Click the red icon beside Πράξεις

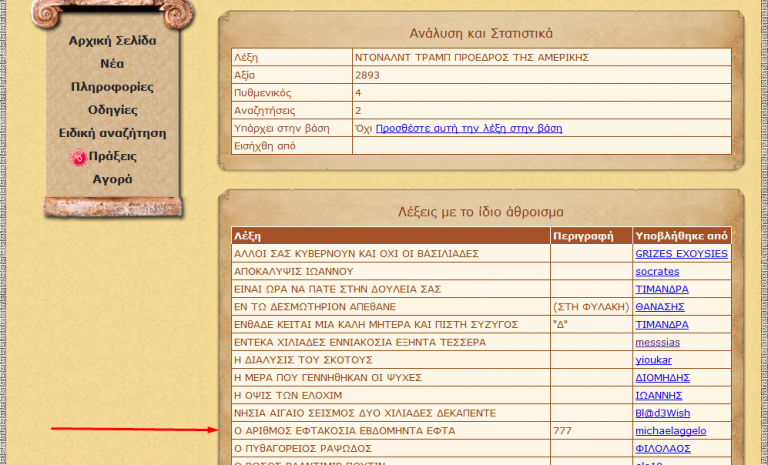point(79,157)
